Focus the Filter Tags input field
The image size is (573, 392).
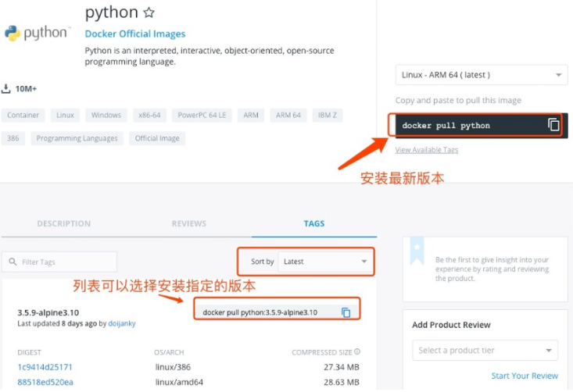tap(59, 262)
